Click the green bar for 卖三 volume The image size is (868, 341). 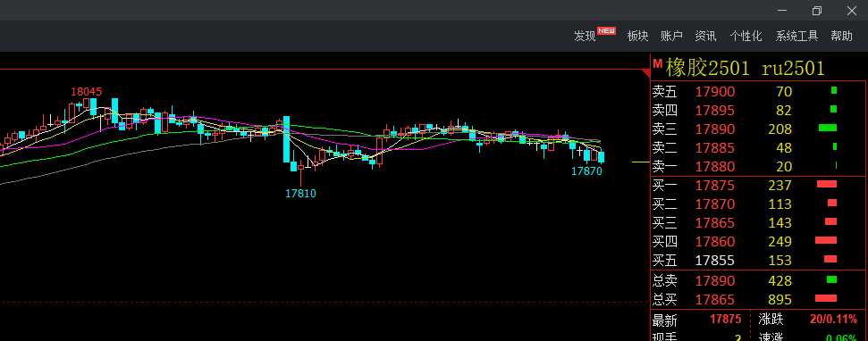828,128
